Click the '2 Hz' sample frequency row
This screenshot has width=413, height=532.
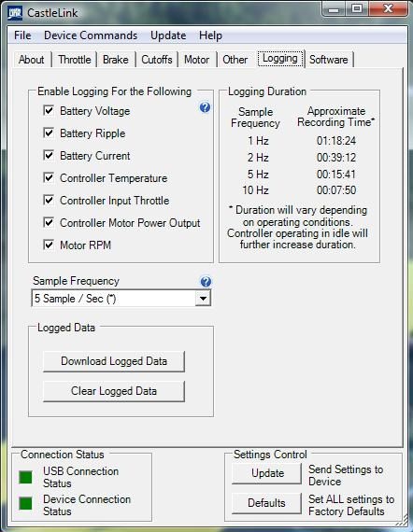(x=258, y=158)
